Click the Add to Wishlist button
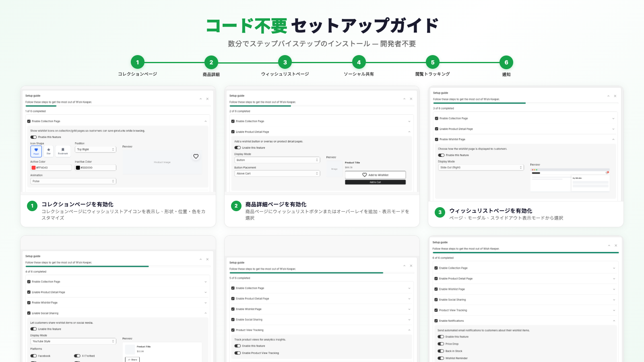Viewport: 644px width, 362px height. coord(375,175)
